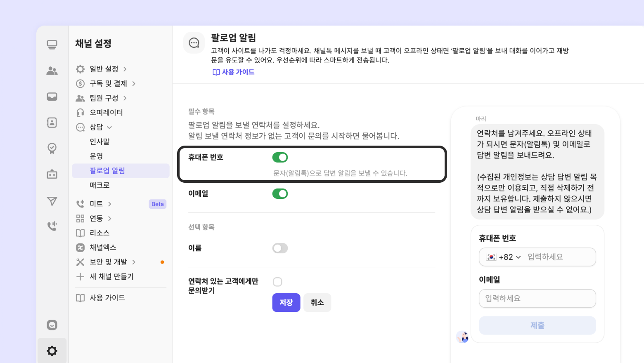Click the 이메일 input field in preview
The image size is (644, 363).
[537, 298]
